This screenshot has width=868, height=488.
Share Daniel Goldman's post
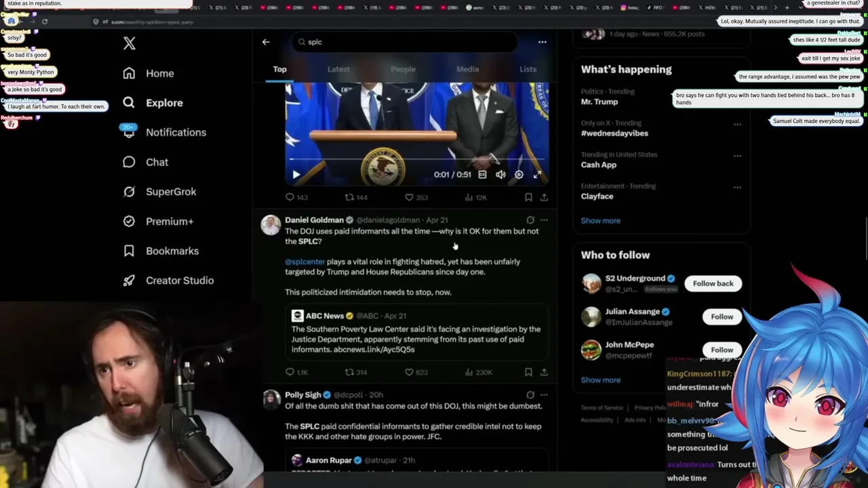point(544,372)
